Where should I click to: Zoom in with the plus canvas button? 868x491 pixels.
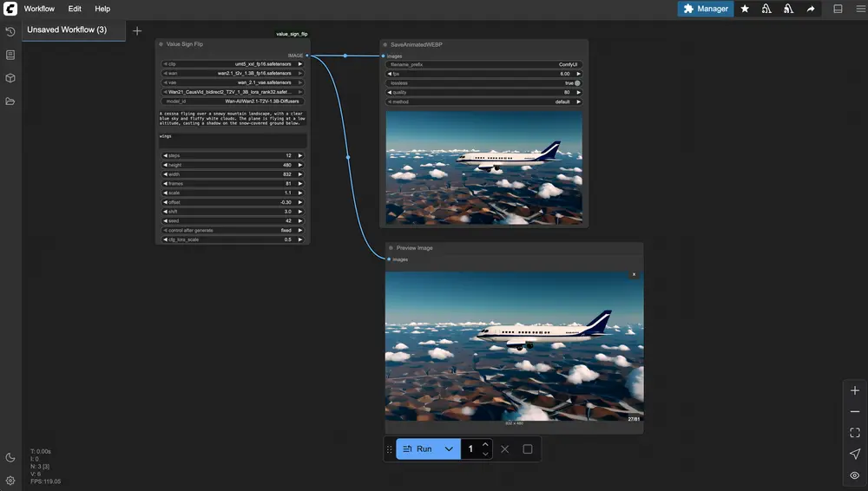(x=855, y=390)
